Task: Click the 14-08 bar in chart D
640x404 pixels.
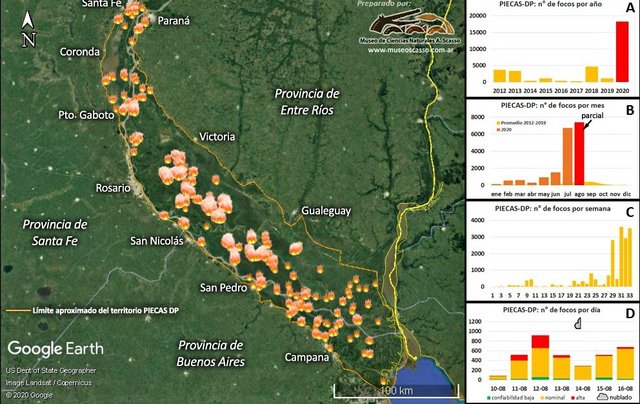Action: (583, 373)
